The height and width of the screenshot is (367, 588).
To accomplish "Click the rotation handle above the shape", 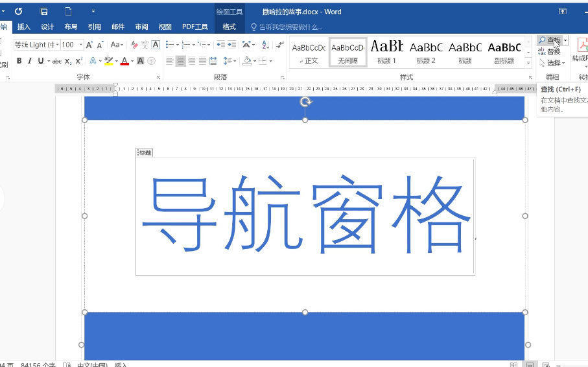I will (305, 102).
